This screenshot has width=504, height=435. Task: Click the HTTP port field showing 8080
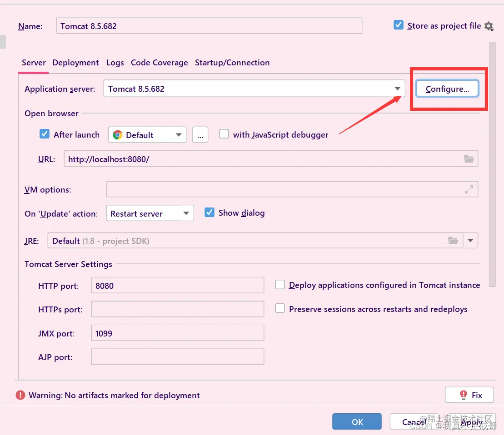(x=177, y=286)
